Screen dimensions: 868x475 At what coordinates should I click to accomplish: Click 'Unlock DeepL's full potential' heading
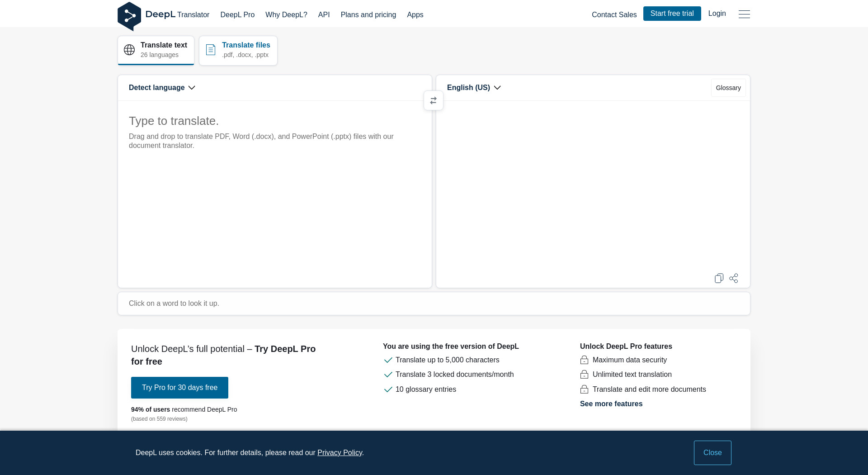click(x=223, y=355)
